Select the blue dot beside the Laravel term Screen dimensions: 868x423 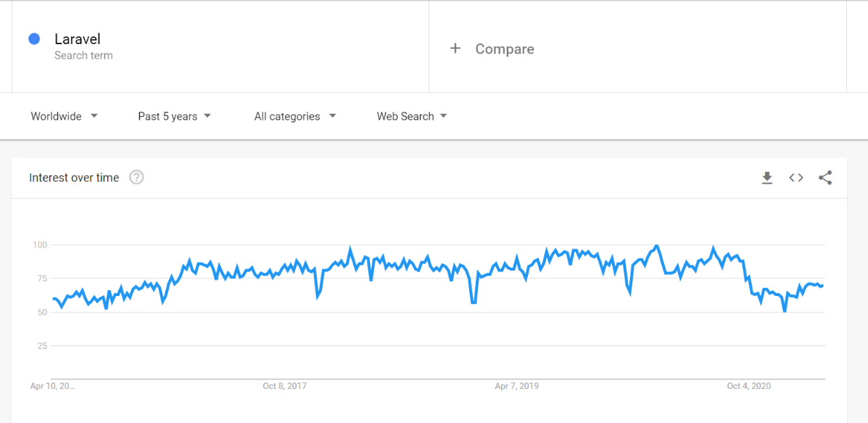(x=33, y=38)
